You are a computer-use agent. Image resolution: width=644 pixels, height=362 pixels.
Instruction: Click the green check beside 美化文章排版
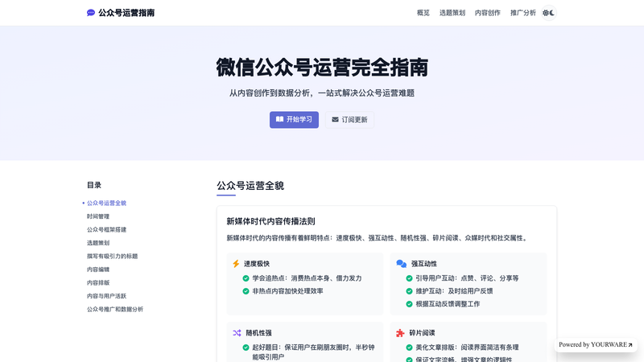(x=409, y=348)
